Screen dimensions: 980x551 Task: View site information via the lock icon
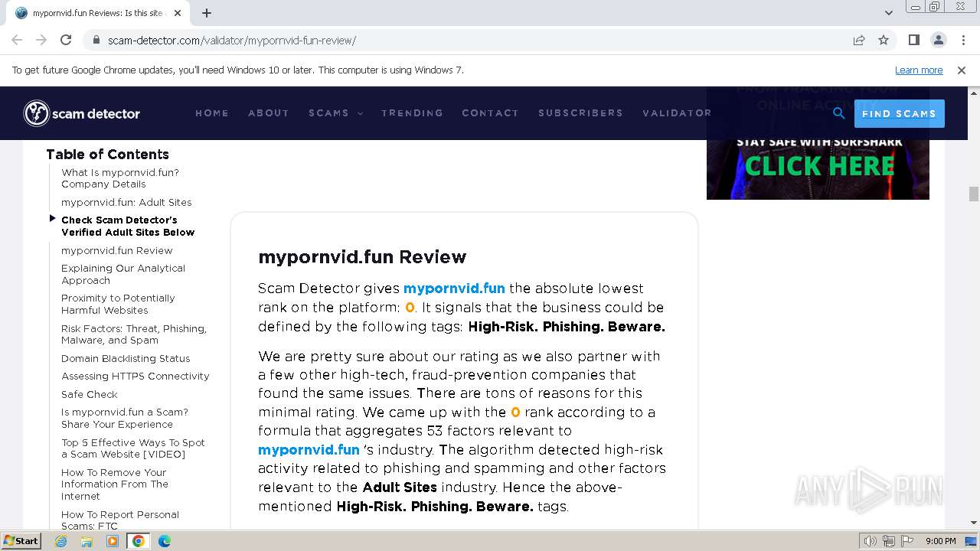click(96, 41)
